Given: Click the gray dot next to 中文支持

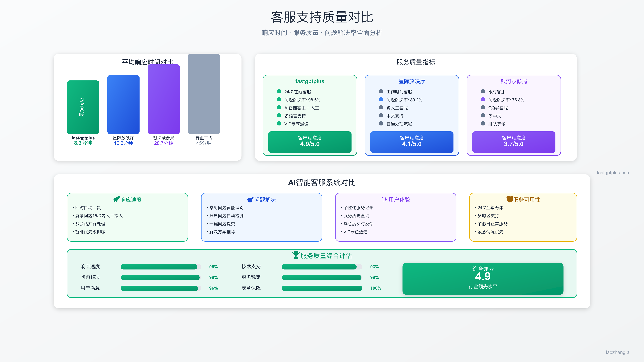Looking at the screenshot, I should tap(381, 115).
